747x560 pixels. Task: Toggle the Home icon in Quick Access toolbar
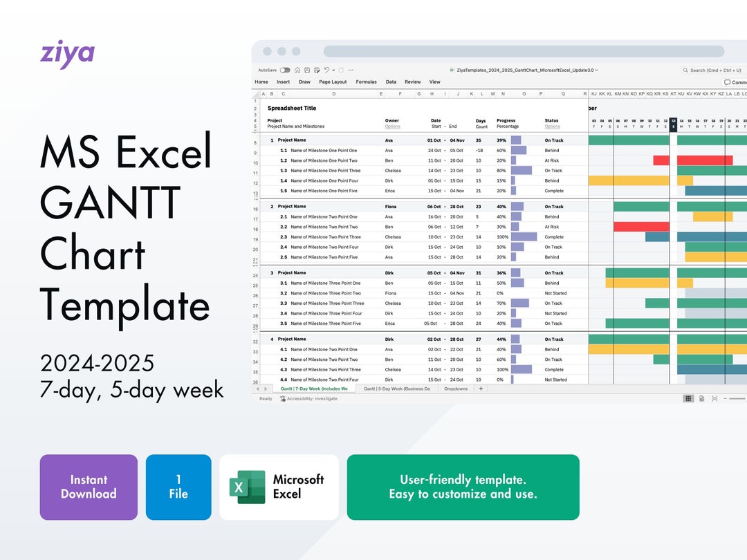pos(297,70)
